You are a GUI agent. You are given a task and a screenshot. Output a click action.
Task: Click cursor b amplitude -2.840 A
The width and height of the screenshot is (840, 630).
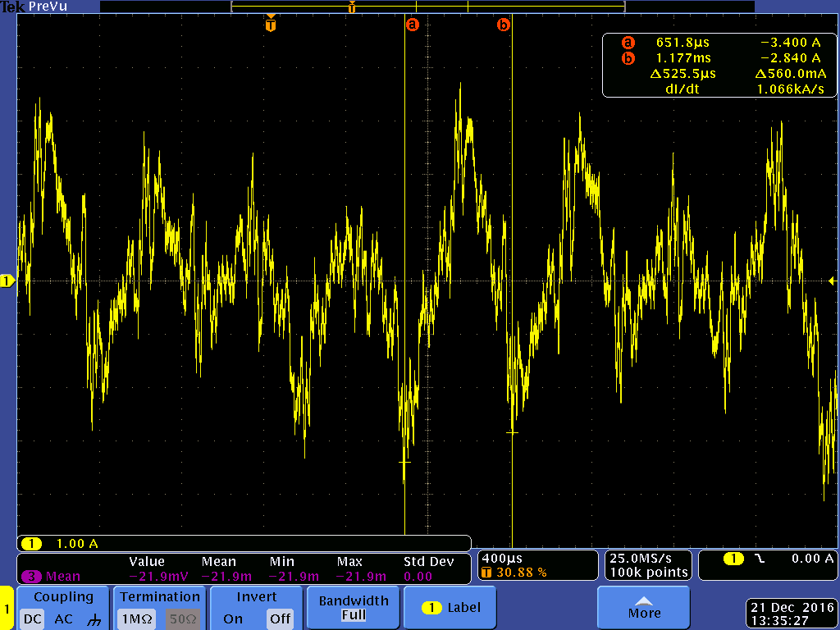790,58
